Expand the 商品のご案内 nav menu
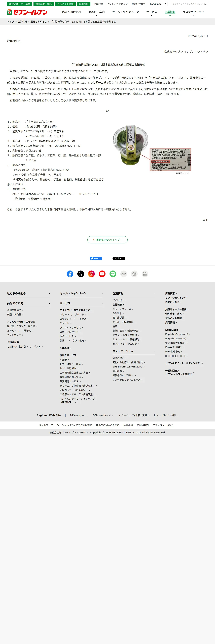 pos(97,13)
